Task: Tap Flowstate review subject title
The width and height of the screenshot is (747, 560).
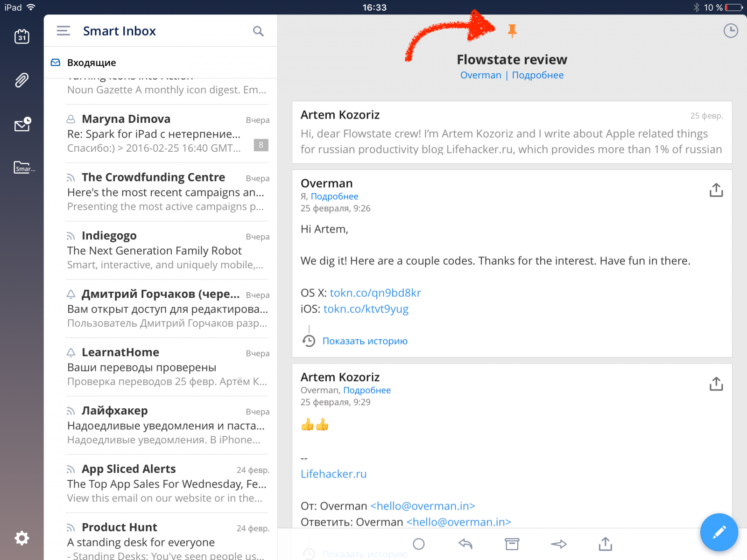Action: click(x=512, y=60)
